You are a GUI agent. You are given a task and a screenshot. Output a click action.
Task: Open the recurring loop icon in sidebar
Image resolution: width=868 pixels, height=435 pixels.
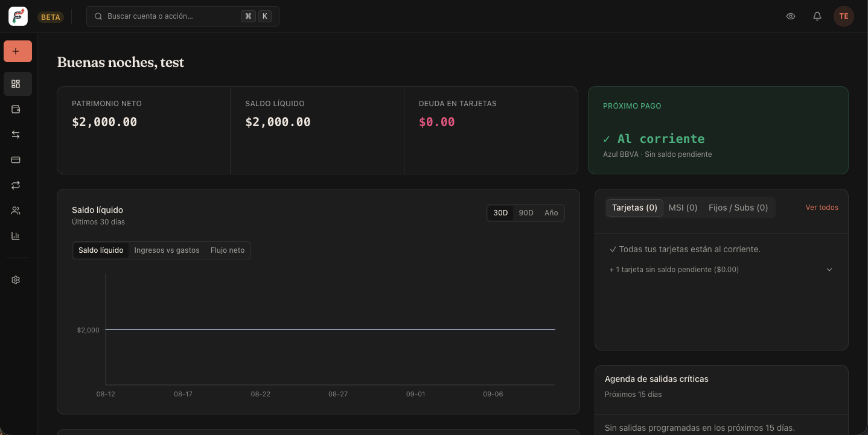tap(16, 185)
